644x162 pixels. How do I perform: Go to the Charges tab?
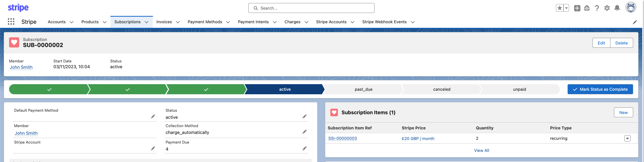pos(292,22)
